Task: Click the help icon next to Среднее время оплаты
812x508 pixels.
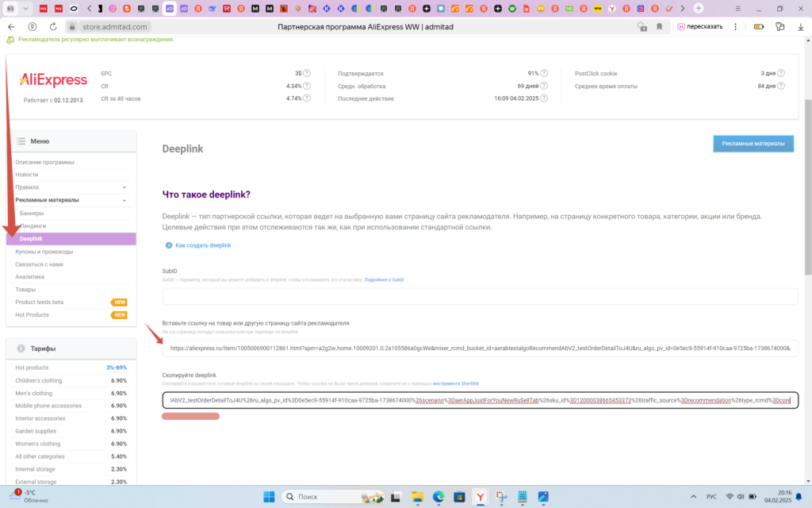Action: tap(781, 86)
